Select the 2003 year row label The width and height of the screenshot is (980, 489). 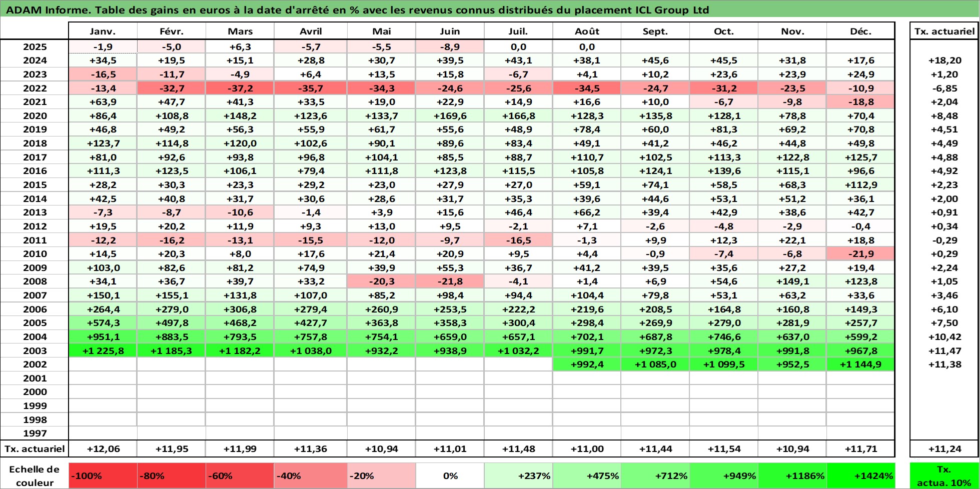click(x=35, y=350)
